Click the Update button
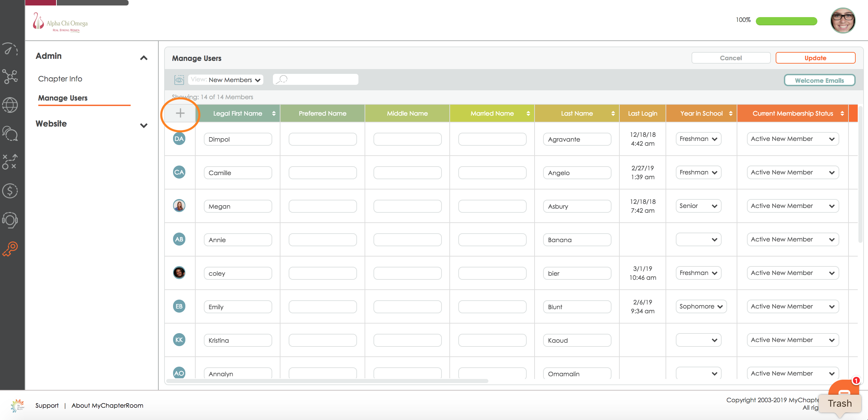Screen dimensions: 868x420 [x=815, y=58]
